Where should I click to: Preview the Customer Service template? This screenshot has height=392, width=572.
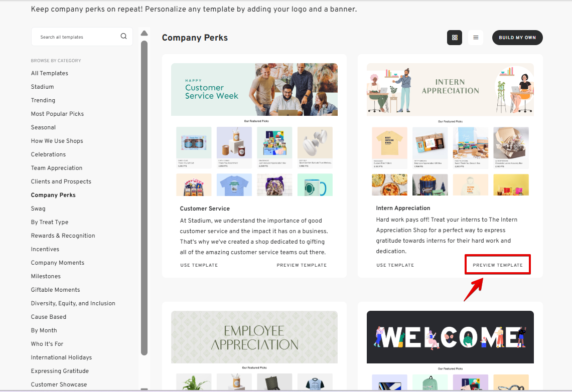302,265
